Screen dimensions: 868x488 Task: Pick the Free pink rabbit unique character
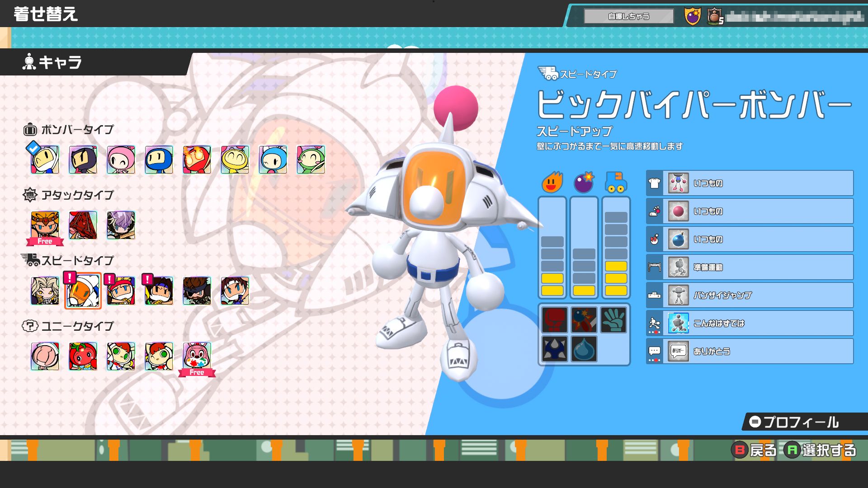(x=197, y=356)
